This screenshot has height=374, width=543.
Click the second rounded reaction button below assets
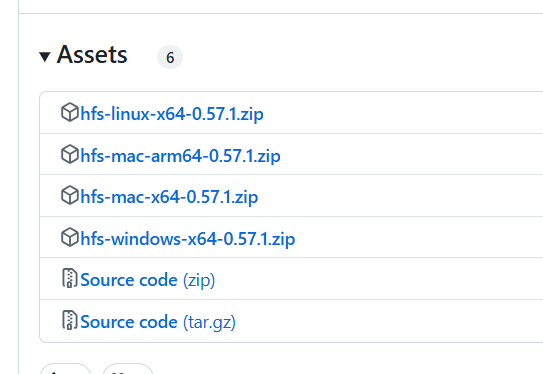click(x=128, y=368)
